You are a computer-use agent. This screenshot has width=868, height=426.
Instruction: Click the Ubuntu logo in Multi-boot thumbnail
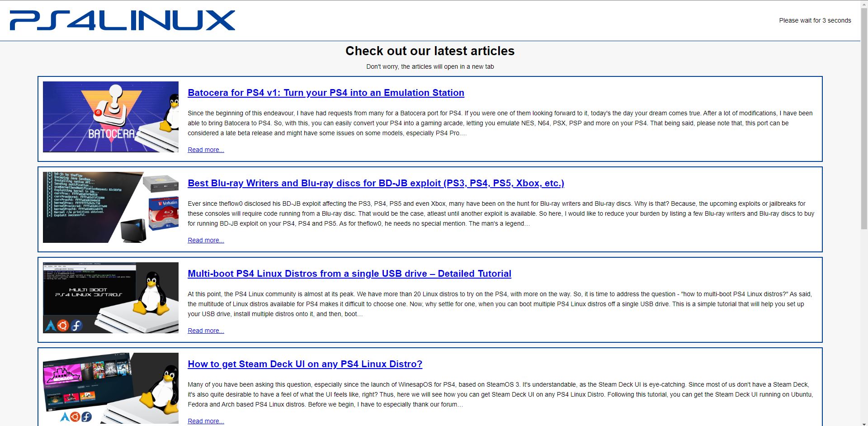(63, 325)
